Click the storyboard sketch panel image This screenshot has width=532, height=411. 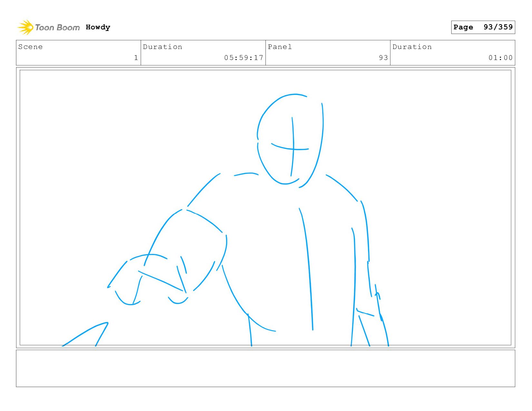(x=266, y=208)
